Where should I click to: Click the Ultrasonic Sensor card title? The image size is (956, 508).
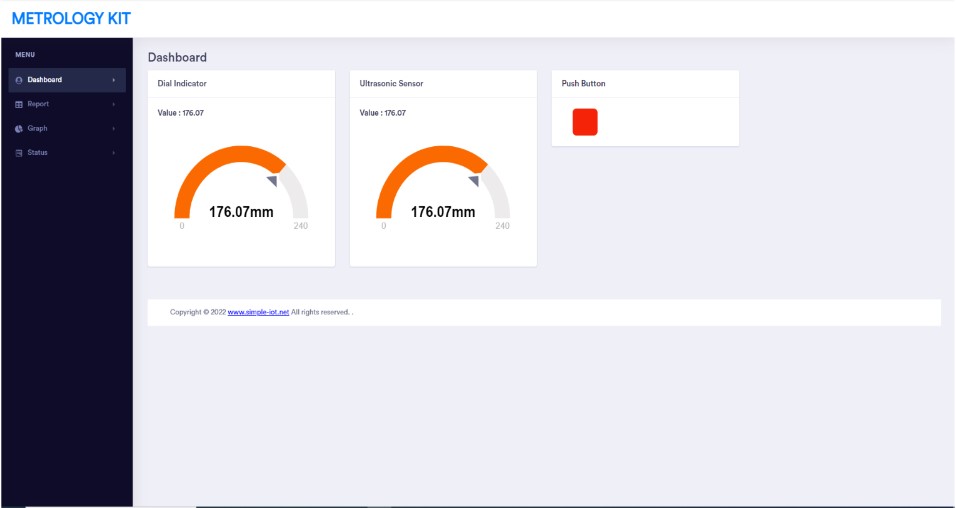pos(391,84)
